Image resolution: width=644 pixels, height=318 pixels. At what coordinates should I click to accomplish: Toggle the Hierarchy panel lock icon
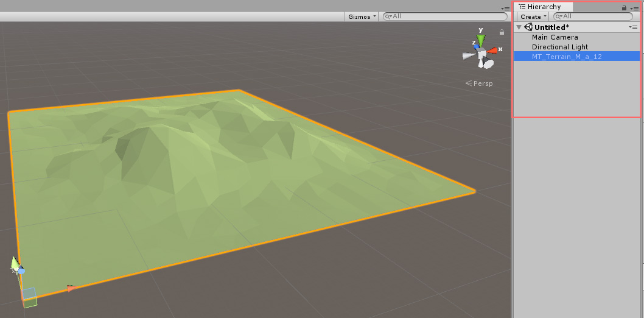pyautogui.click(x=625, y=7)
